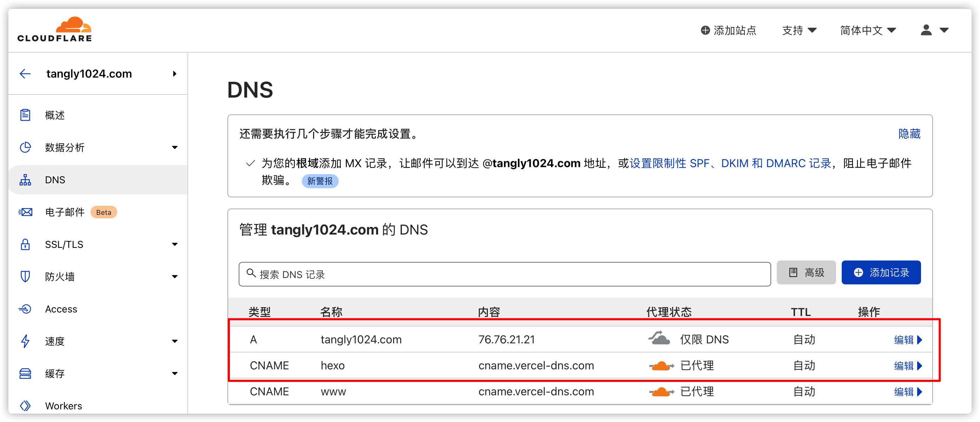Click the plus icon beside 添加站点
The height and width of the screenshot is (422, 980).
(x=705, y=31)
